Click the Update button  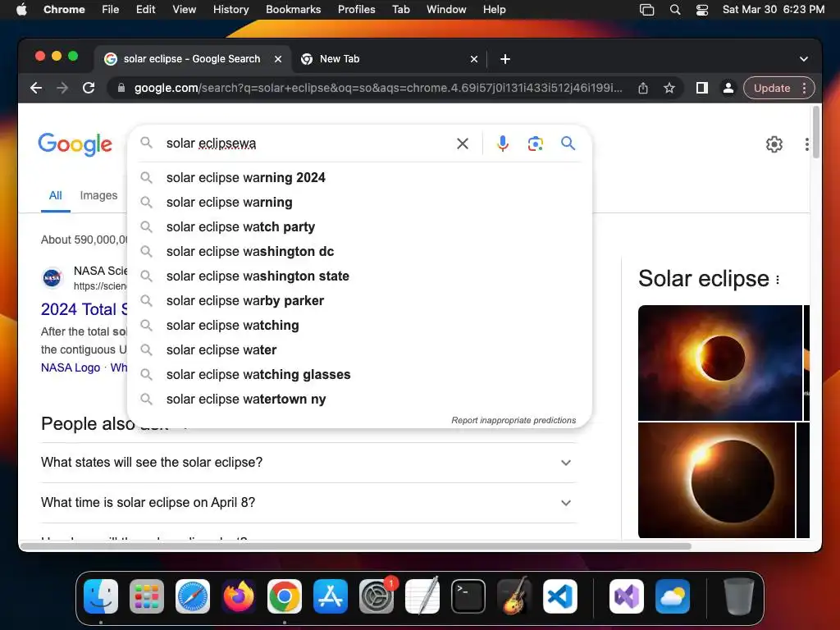coord(771,88)
